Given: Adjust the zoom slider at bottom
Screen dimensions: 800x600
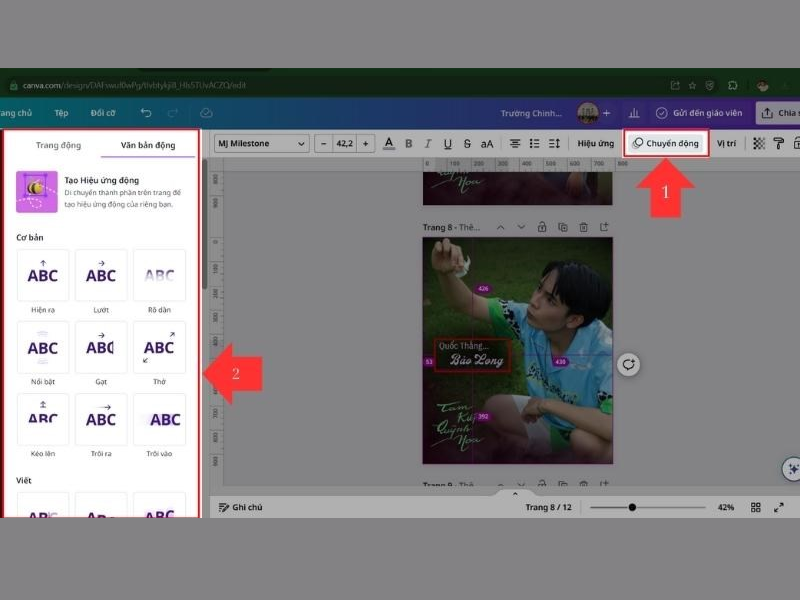Looking at the screenshot, I should coord(632,507).
